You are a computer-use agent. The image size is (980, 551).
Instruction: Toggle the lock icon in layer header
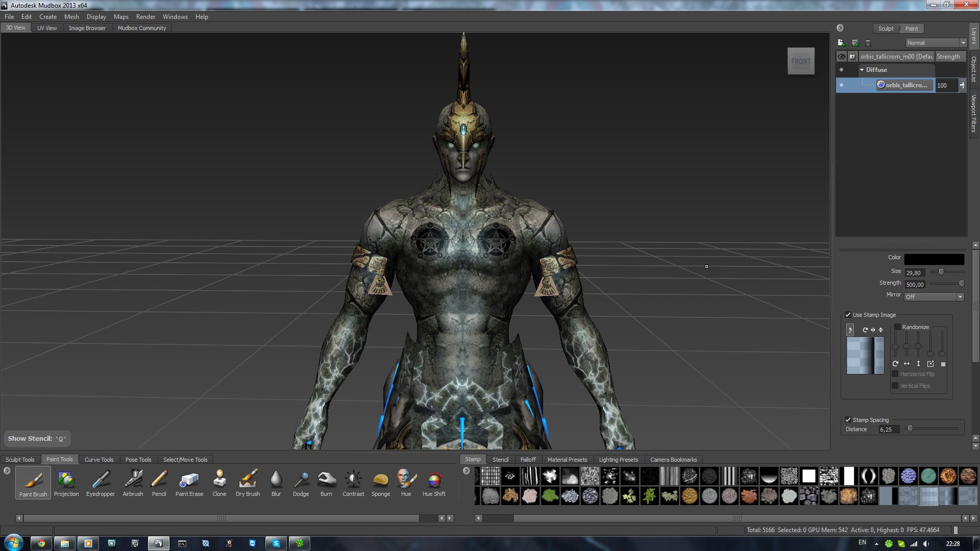852,57
